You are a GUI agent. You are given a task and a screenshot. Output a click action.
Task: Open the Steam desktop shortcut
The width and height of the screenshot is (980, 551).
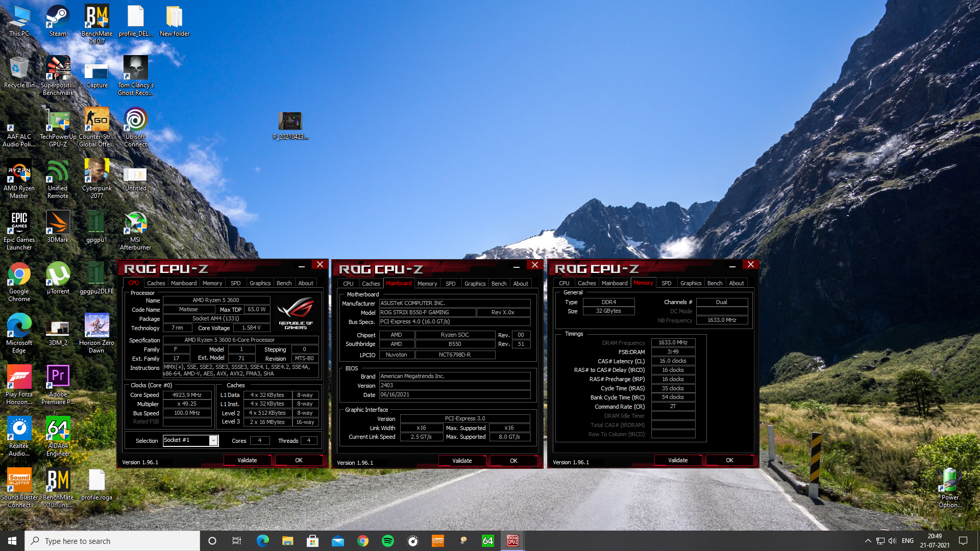58,21
